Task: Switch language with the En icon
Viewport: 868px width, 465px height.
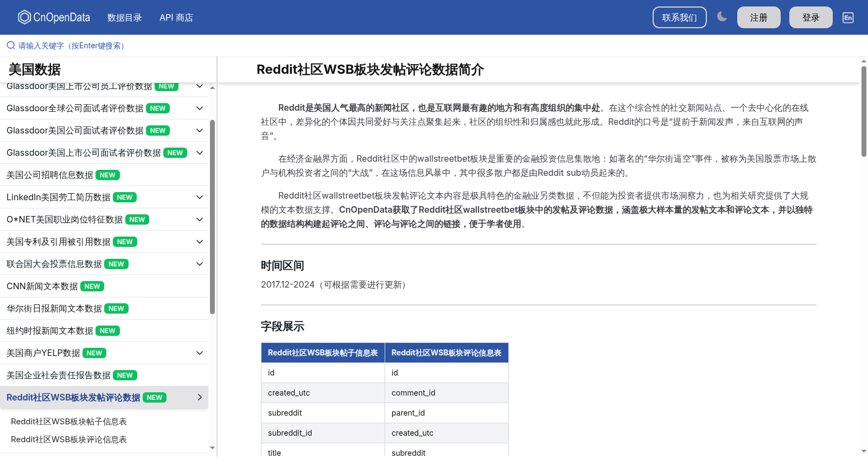Action: pyautogui.click(x=848, y=17)
